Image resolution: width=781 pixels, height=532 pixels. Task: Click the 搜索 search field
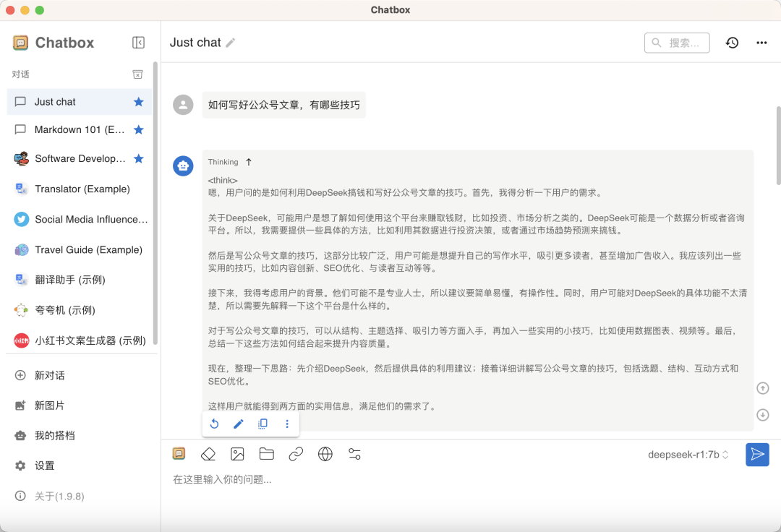(x=677, y=43)
